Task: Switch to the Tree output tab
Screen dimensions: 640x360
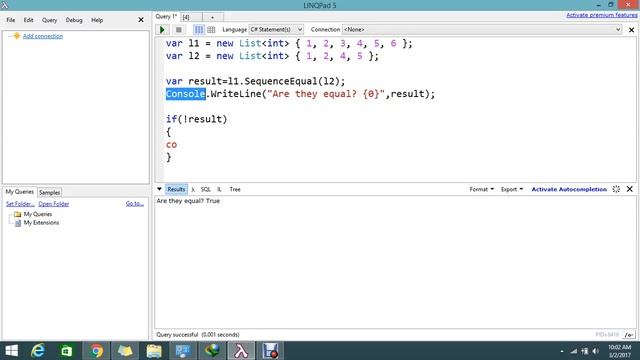Action: 235,189
